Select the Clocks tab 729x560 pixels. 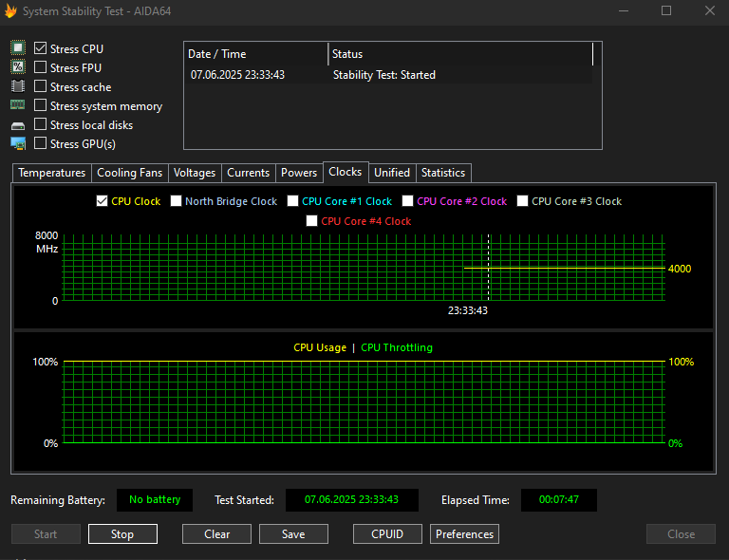346,172
